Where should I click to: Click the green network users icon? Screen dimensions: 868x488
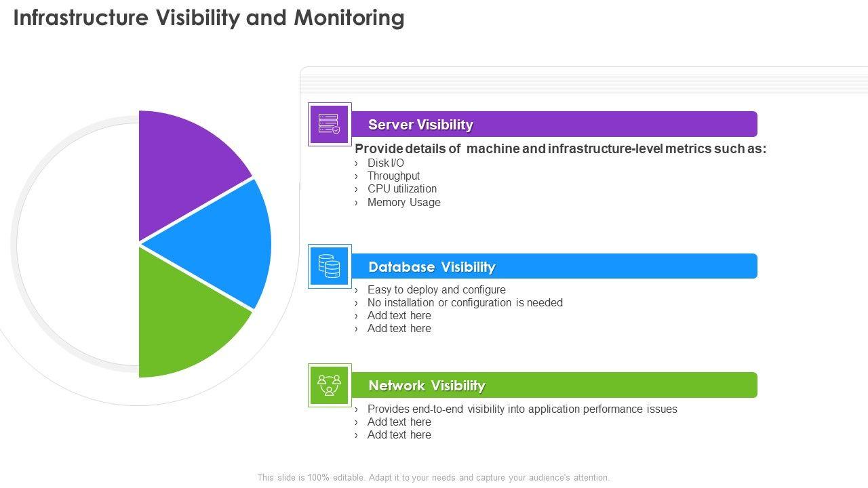click(330, 385)
